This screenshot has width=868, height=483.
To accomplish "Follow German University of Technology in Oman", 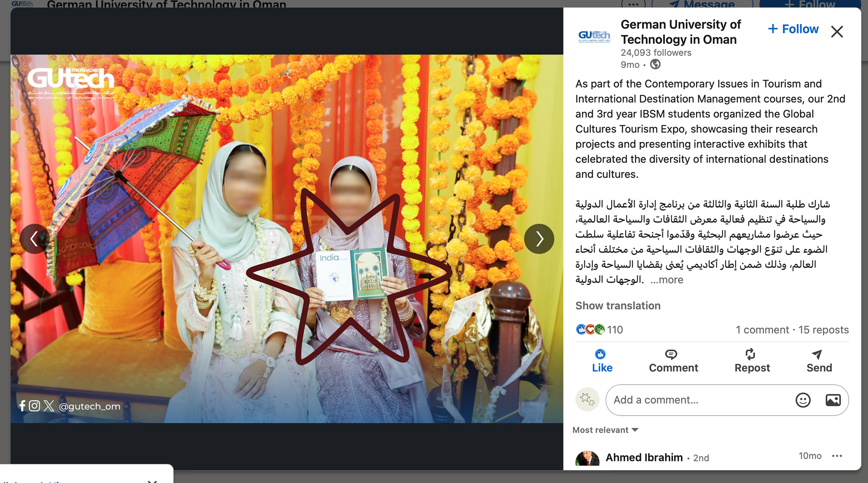I will (793, 29).
